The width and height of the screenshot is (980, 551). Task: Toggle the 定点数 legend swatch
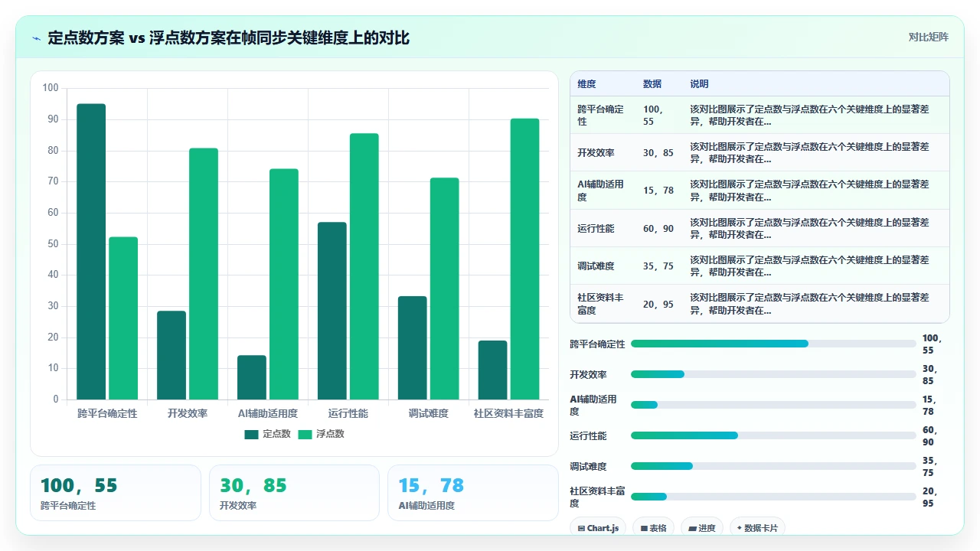click(x=252, y=434)
